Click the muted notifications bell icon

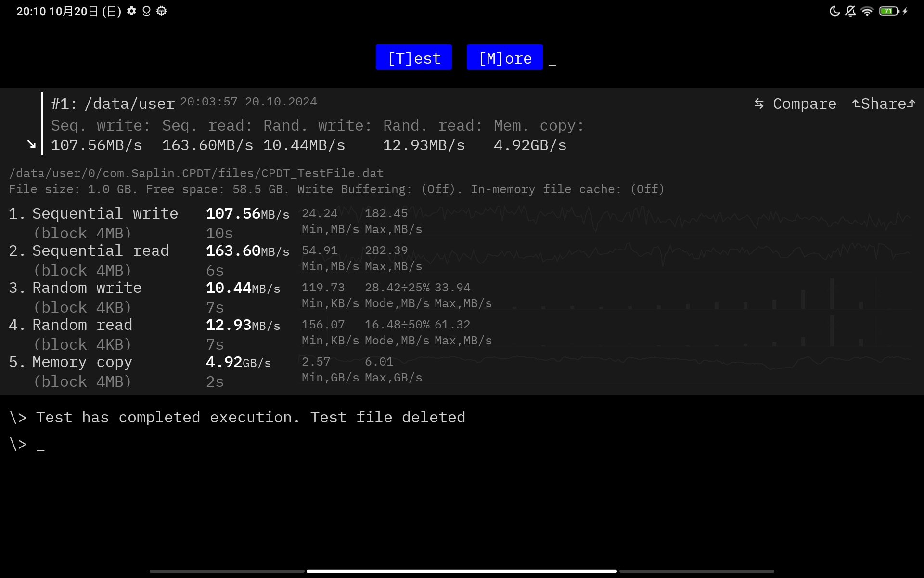[850, 11]
